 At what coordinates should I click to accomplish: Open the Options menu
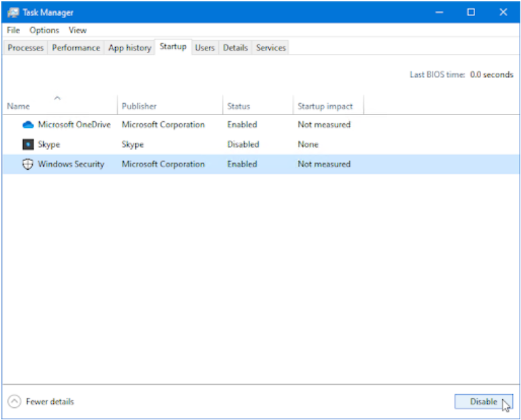[44, 30]
